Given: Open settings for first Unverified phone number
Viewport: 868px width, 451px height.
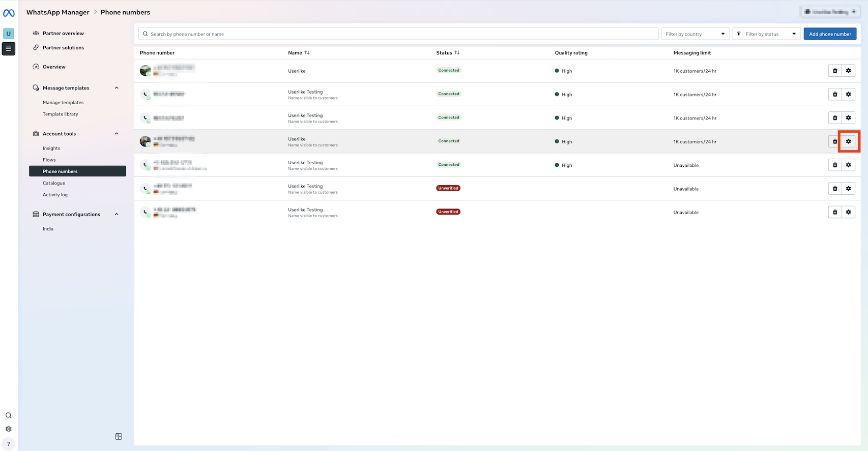Looking at the screenshot, I should (x=848, y=189).
